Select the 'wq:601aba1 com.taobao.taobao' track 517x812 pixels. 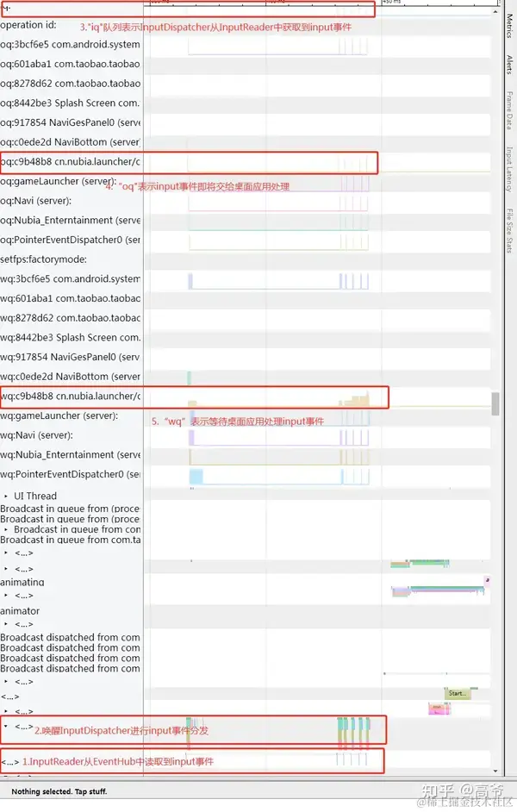(x=71, y=298)
